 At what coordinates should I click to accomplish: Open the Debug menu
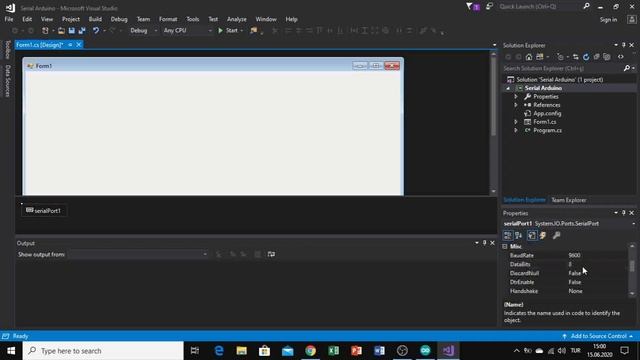pos(119,19)
